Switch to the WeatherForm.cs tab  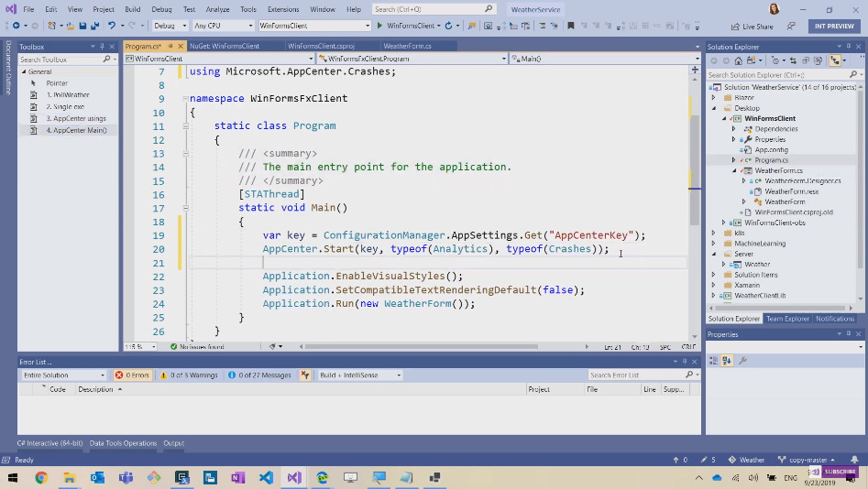click(x=407, y=46)
